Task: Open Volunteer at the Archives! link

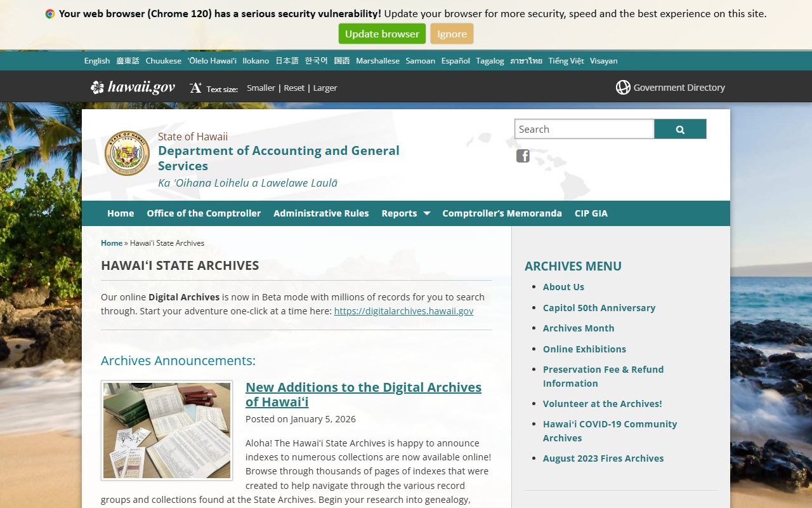Action: pos(602,404)
